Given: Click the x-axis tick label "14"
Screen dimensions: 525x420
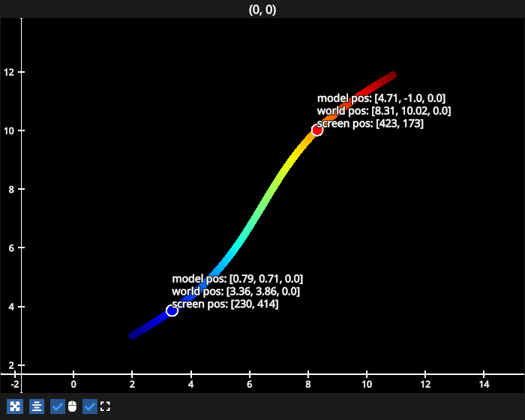Looking at the screenshot, I should coord(484,384).
